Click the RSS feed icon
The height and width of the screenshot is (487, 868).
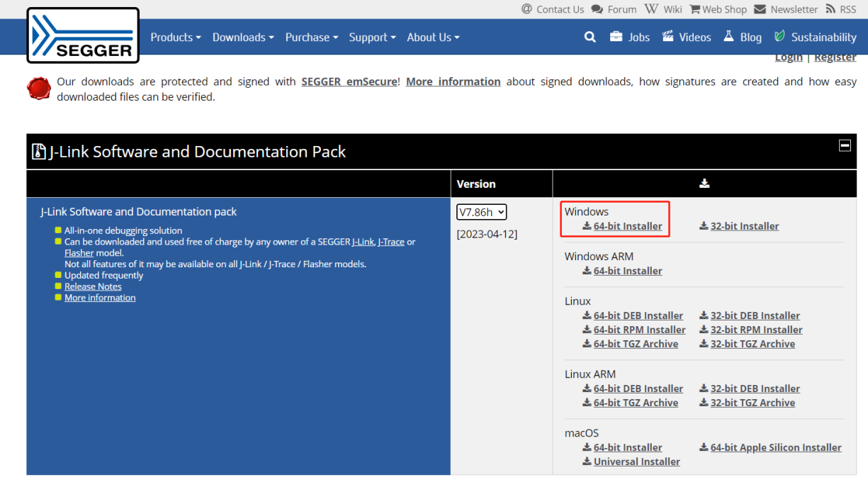830,9
